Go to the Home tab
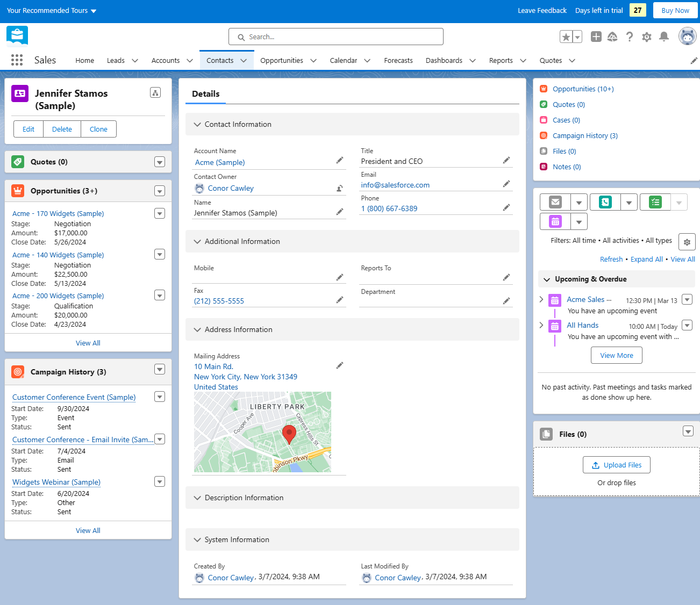The width and height of the screenshot is (700, 605). click(85, 61)
